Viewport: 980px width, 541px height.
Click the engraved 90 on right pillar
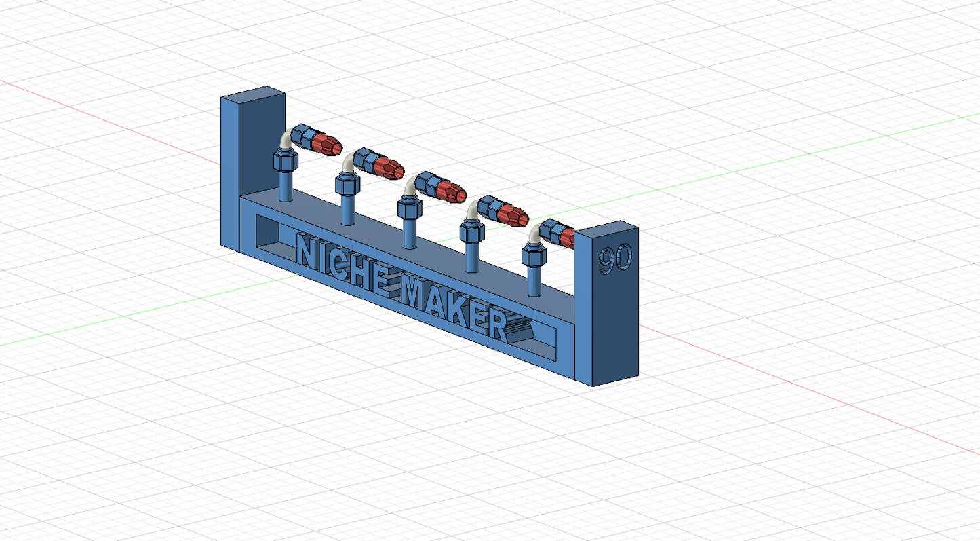[614, 259]
